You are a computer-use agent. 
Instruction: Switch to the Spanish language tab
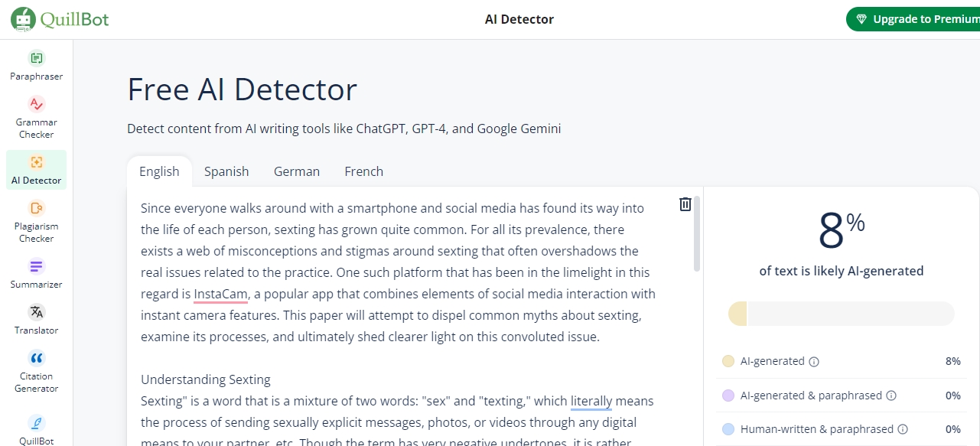[226, 171]
